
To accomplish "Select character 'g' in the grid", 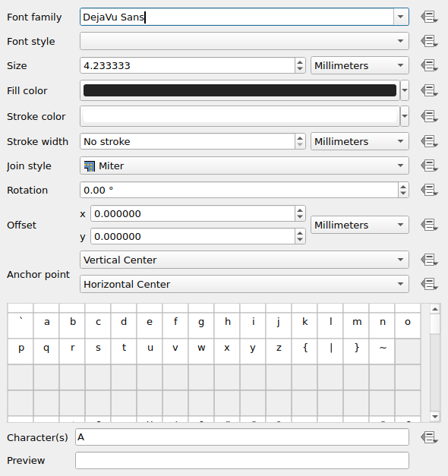I will [x=201, y=325].
